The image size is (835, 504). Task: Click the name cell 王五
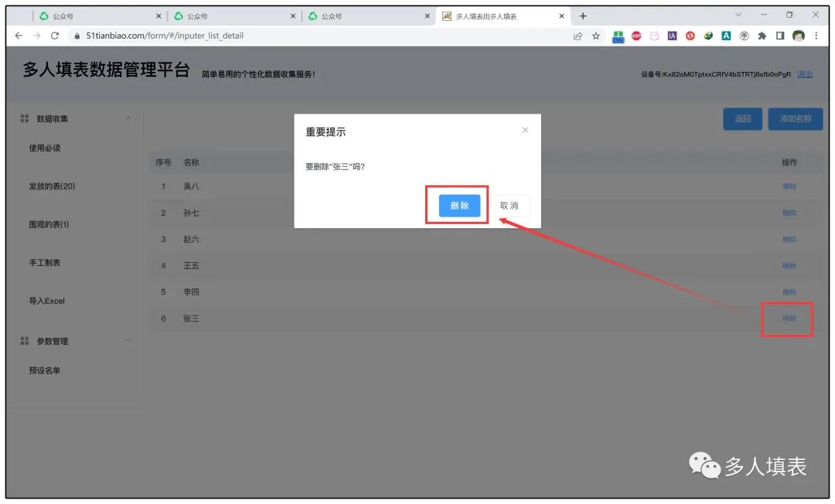point(191,266)
